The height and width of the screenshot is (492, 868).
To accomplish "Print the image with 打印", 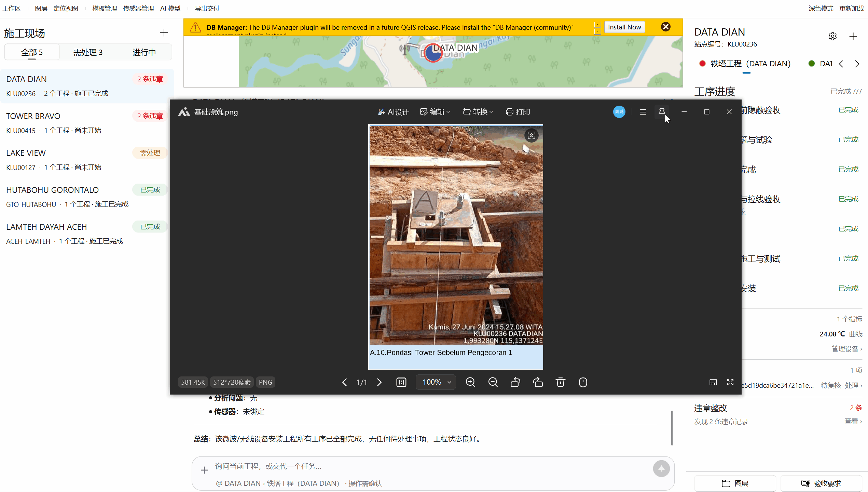I will click(x=518, y=112).
